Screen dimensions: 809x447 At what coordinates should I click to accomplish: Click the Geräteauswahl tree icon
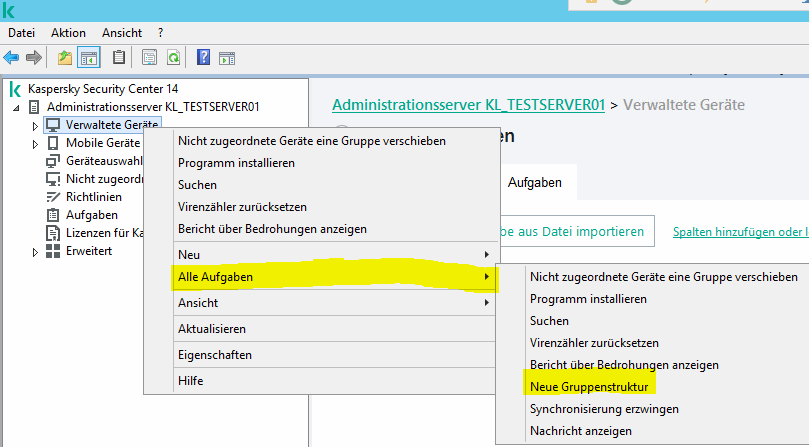point(53,161)
